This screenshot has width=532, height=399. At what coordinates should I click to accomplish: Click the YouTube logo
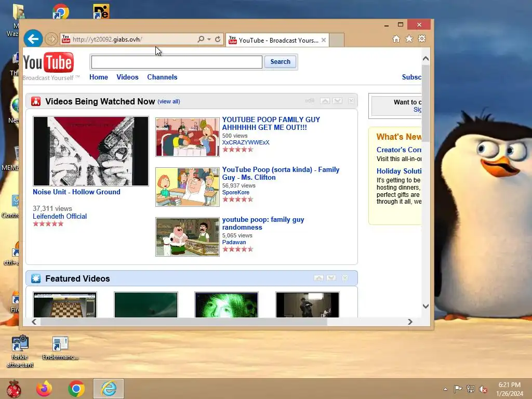pyautogui.click(x=48, y=63)
